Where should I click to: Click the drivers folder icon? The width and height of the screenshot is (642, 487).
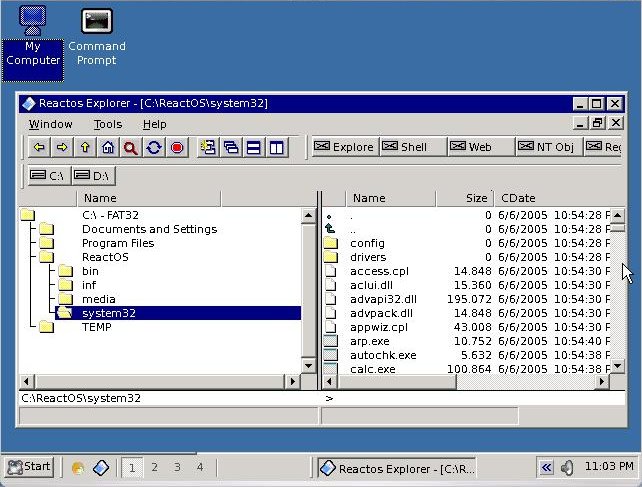(x=331, y=257)
